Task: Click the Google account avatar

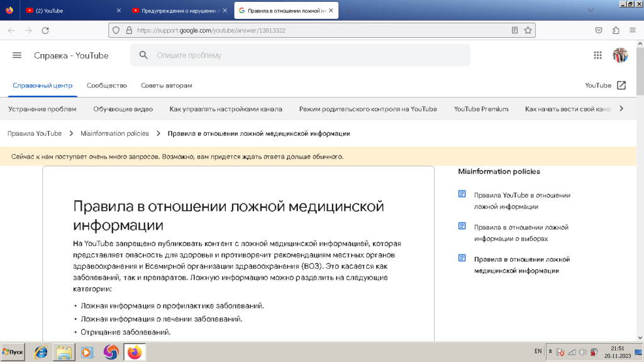Action: point(620,55)
